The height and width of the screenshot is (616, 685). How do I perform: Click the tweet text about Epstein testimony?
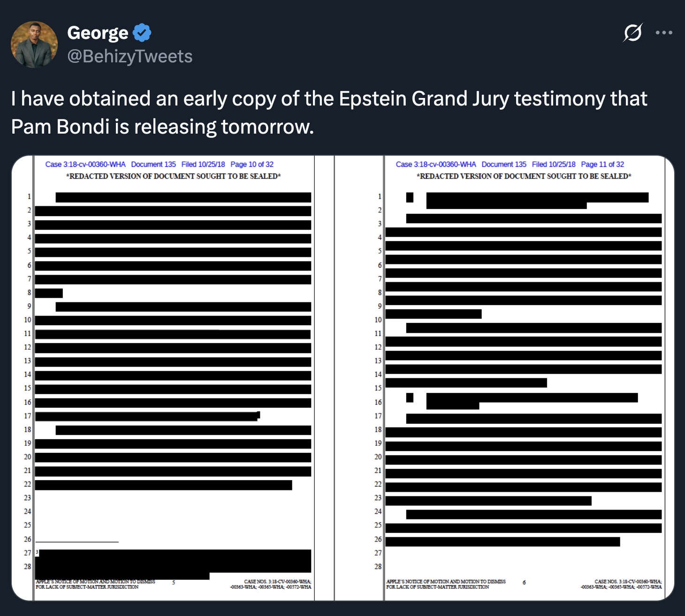point(328,113)
